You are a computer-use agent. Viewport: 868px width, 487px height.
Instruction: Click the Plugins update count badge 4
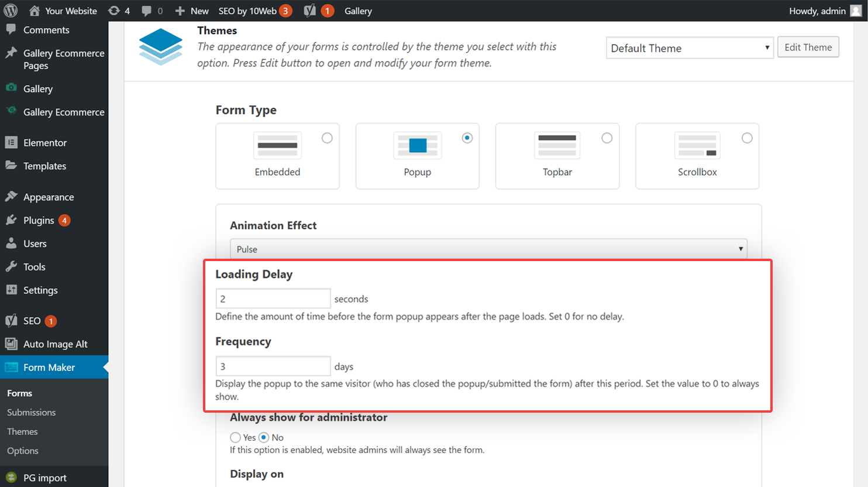click(x=64, y=220)
